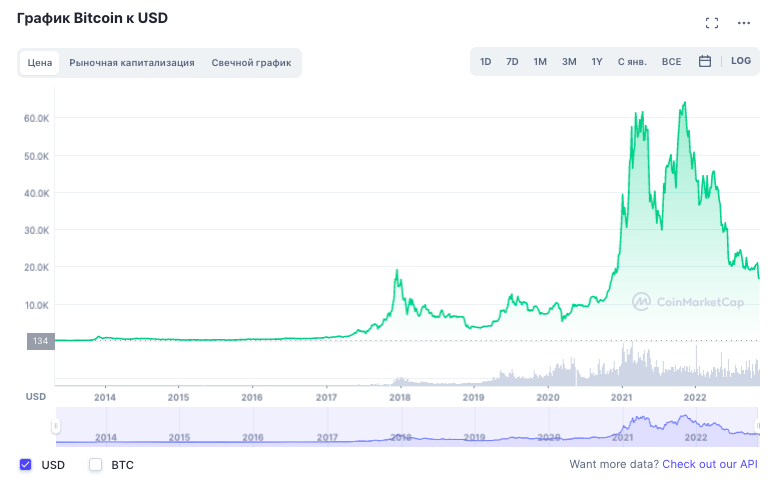This screenshot has width=773, height=484.
Task: Toggle LOG scale on chart
Action: click(x=740, y=61)
